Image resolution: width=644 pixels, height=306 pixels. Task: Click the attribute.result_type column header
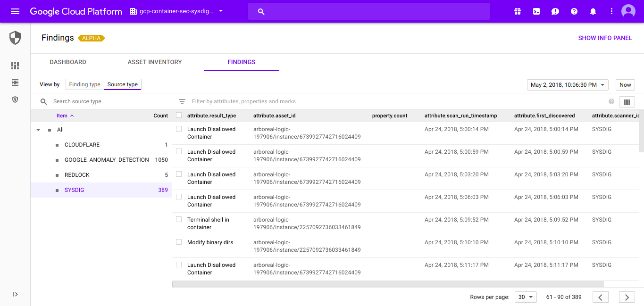point(211,116)
